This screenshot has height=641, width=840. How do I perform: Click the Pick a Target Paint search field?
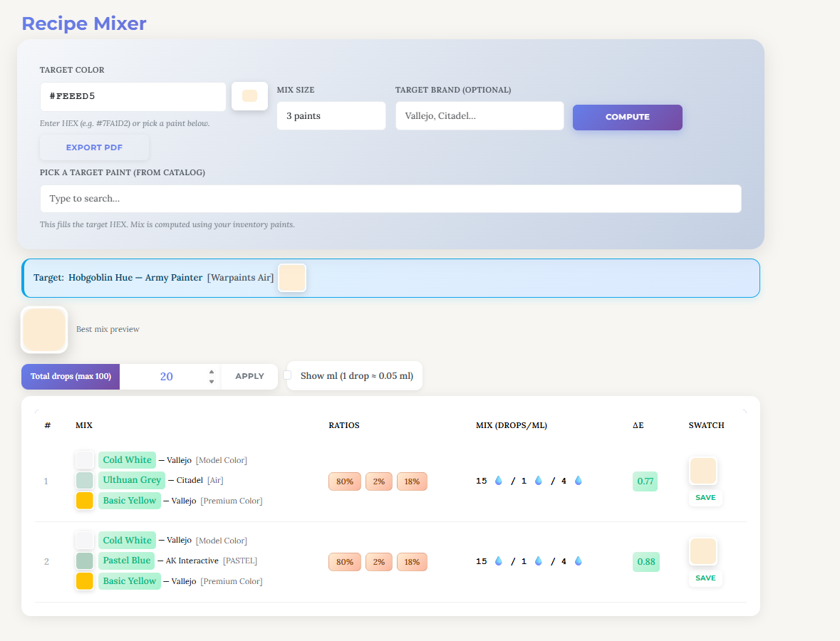[x=390, y=198]
